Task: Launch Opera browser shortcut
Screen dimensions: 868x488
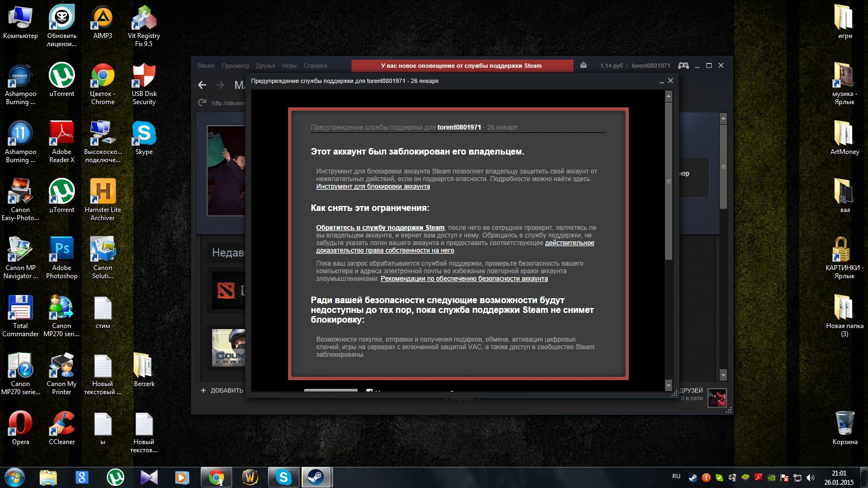Action: click(21, 428)
